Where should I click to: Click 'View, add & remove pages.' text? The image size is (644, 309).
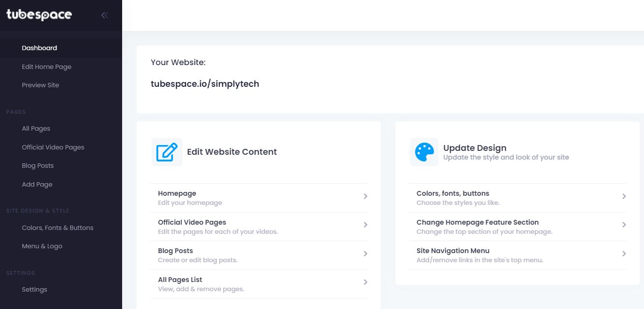(201, 289)
